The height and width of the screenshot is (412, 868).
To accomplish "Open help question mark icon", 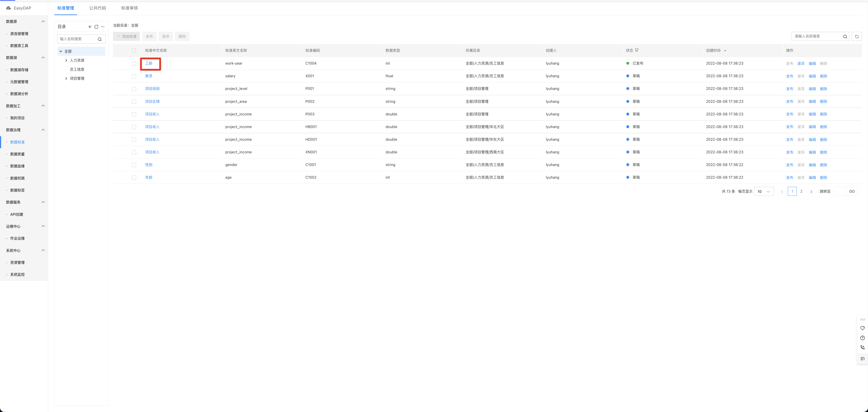I will click(x=863, y=338).
